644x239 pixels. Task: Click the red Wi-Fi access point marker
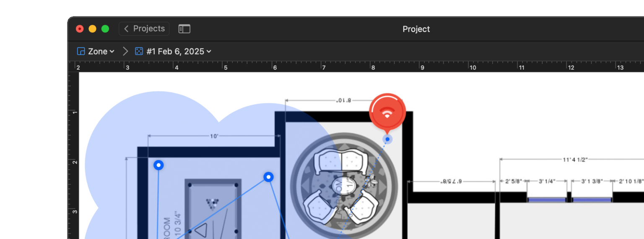pos(387,112)
